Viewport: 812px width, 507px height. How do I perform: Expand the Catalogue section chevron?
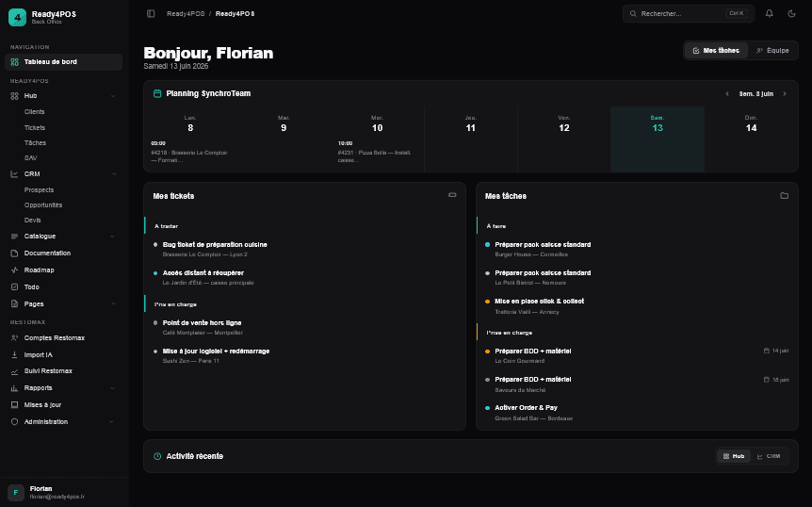click(112, 237)
